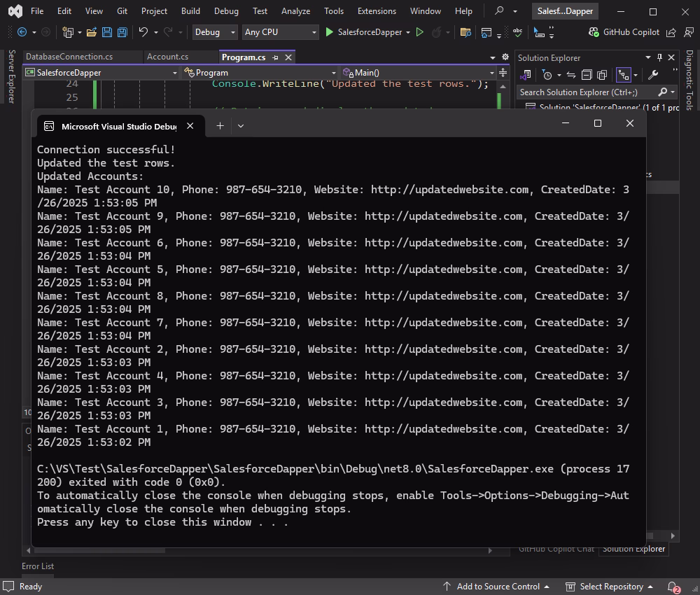The height and width of the screenshot is (595, 700).
Task: Click Sync with Active Document icon
Action: (571, 75)
